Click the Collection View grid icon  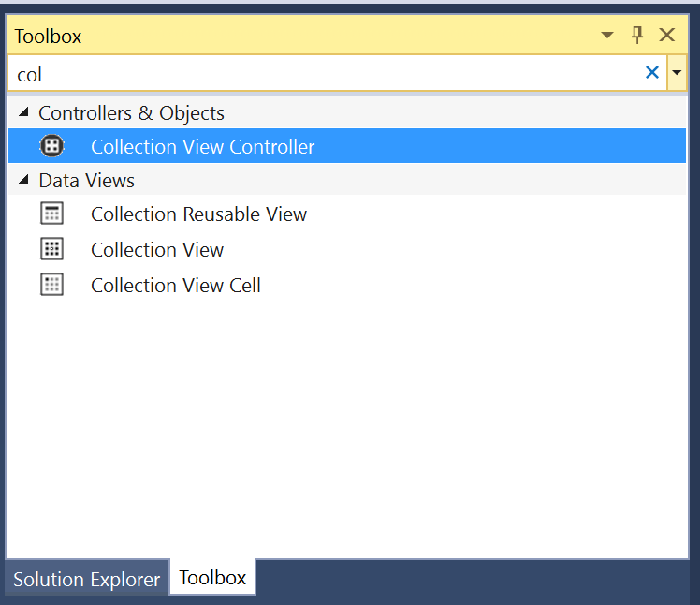tap(51, 249)
